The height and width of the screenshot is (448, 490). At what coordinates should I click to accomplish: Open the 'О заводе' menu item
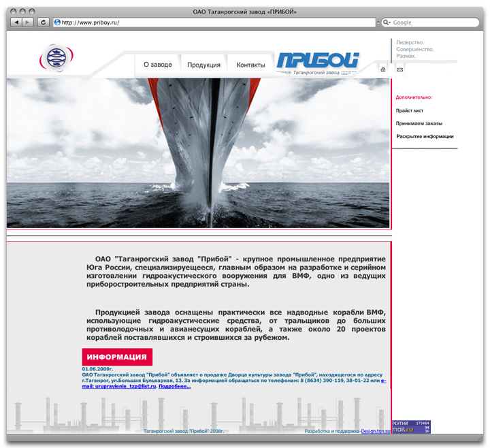point(157,65)
